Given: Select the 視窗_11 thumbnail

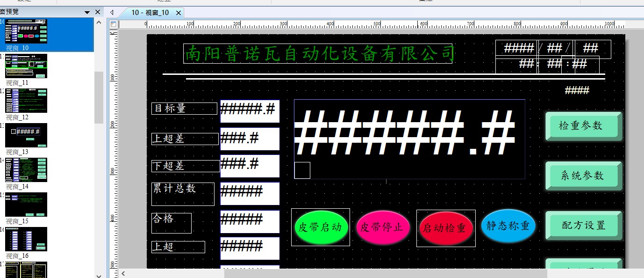Looking at the screenshot, I should click(26, 66).
